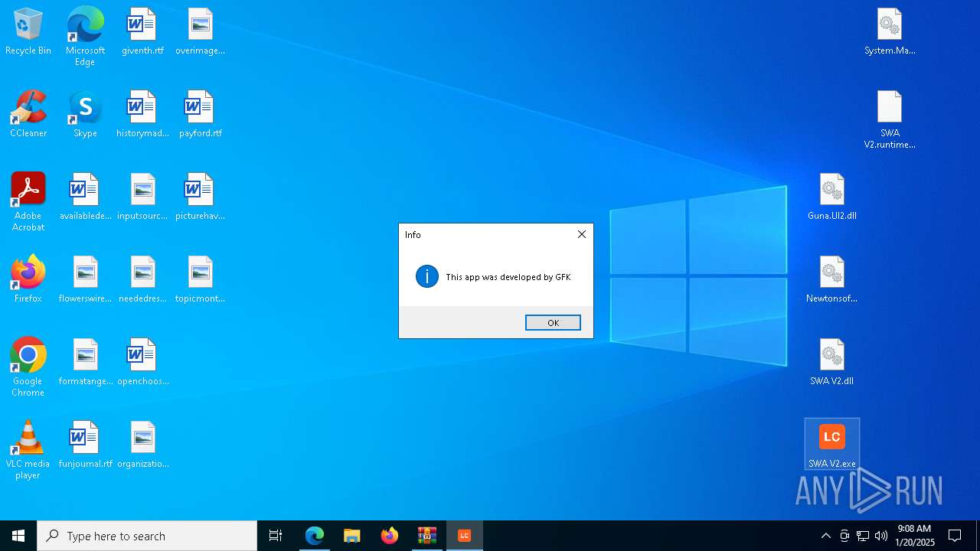Select the System.Ma DLL file icon

pyautogui.click(x=890, y=32)
